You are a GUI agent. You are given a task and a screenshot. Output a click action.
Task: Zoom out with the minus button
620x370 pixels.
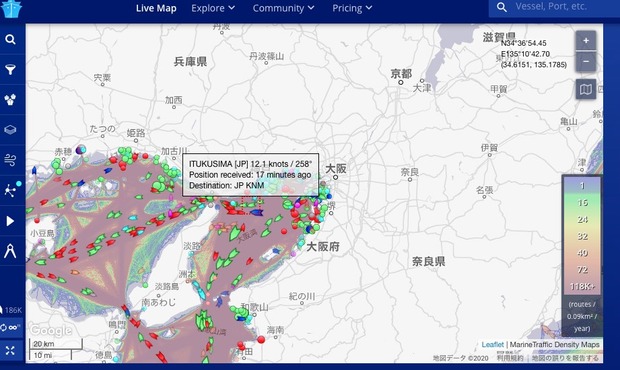click(586, 62)
